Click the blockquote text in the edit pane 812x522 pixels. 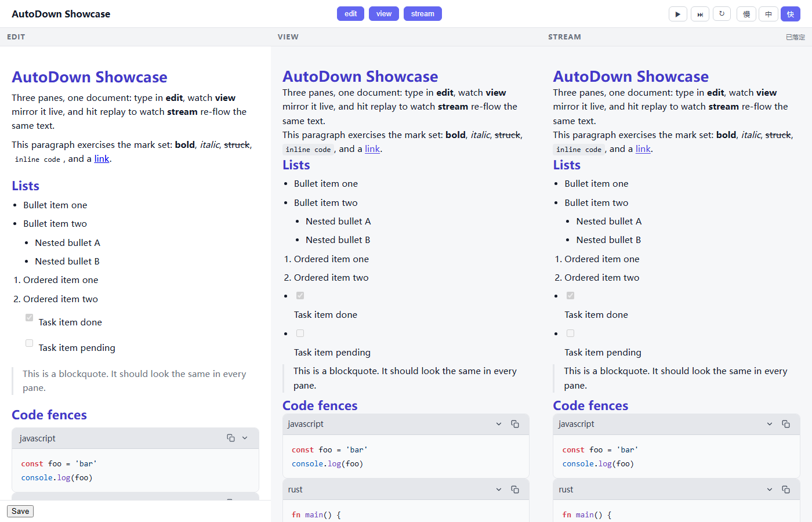click(x=135, y=380)
